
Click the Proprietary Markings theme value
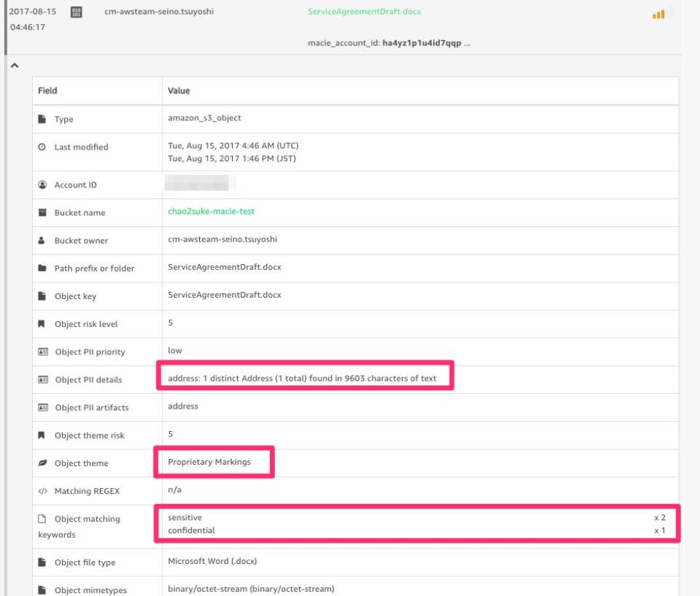209,462
